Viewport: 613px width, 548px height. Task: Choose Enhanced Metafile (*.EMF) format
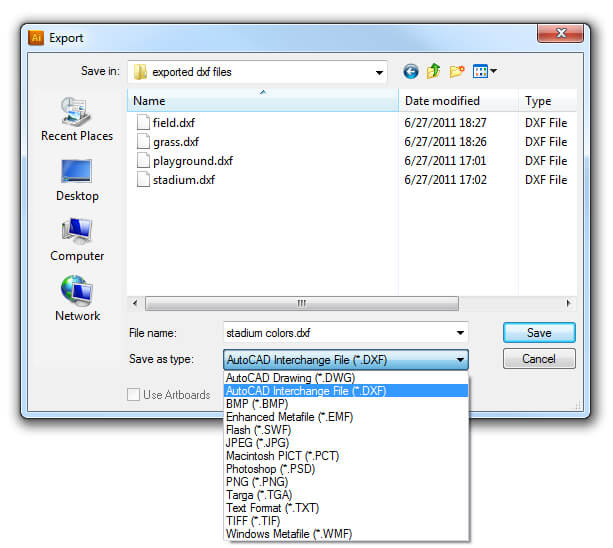point(346,417)
